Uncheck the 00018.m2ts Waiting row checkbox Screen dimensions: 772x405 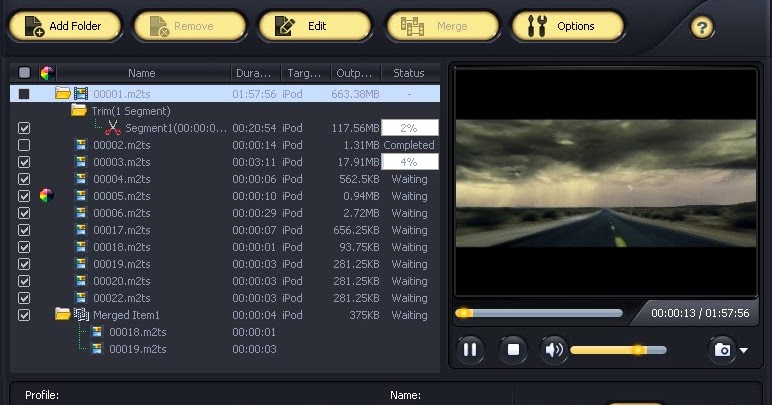tap(24, 247)
